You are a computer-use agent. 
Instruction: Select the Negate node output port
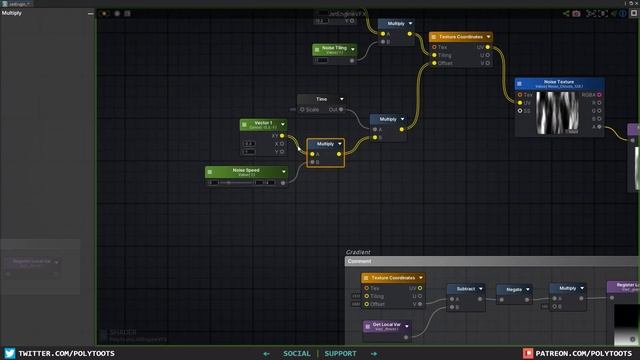527,300
